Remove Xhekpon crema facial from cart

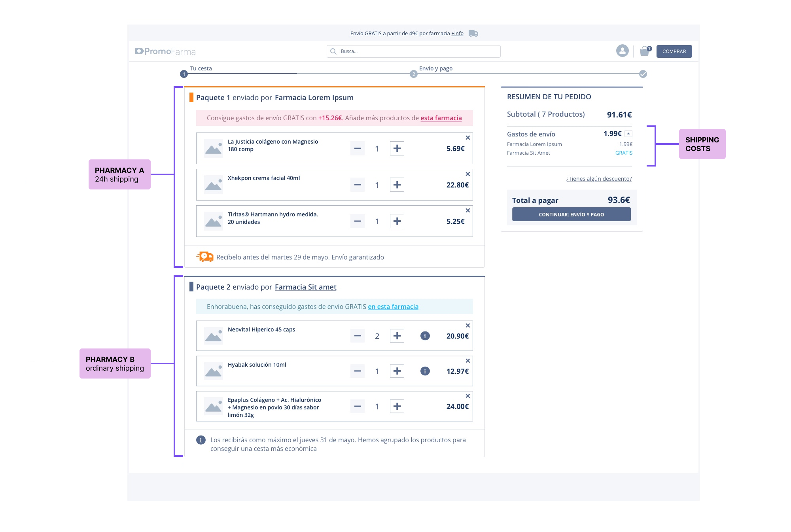click(468, 174)
